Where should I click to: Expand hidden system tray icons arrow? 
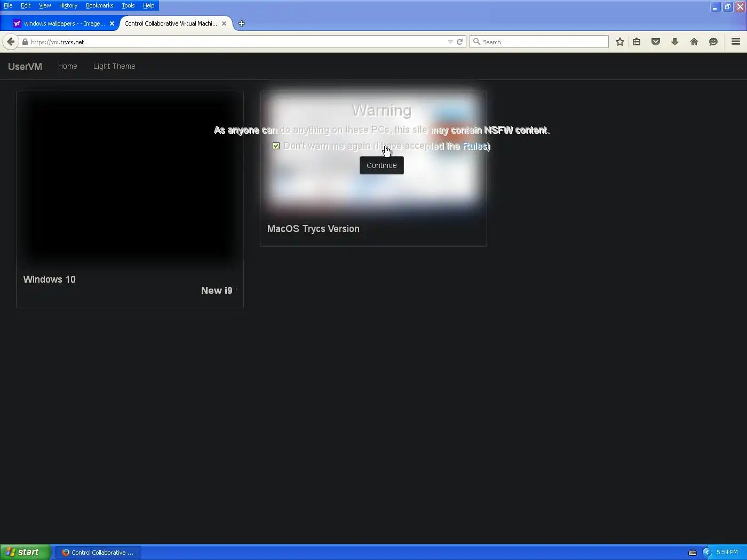(707, 553)
